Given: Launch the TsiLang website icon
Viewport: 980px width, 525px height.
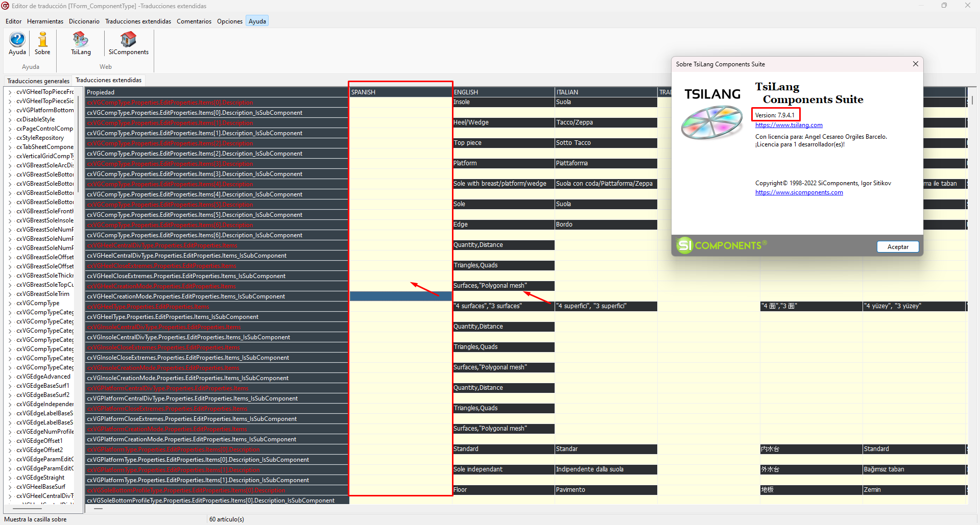Looking at the screenshot, I should (x=81, y=43).
